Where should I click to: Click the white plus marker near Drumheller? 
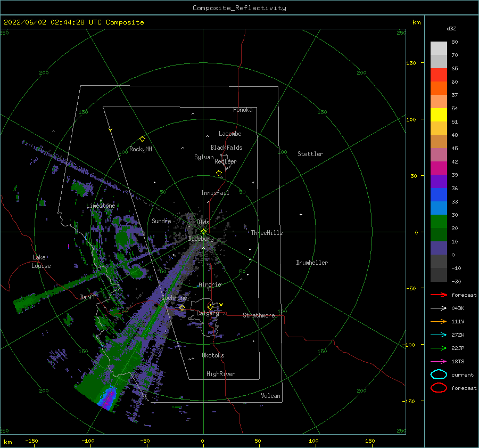301,214
